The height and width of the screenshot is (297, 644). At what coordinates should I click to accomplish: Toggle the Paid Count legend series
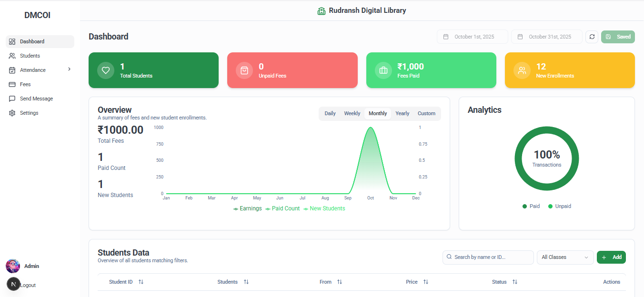[x=282, y=208]
